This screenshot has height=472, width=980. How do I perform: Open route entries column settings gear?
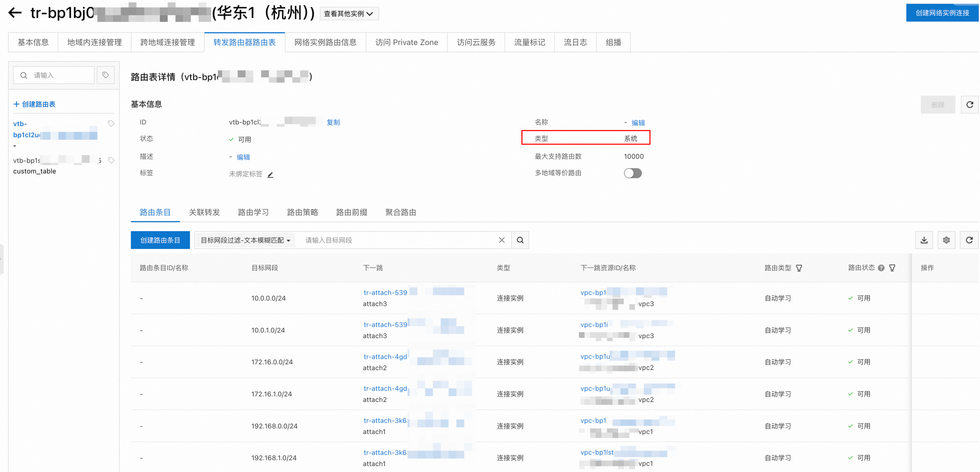[x=946, y=240]
